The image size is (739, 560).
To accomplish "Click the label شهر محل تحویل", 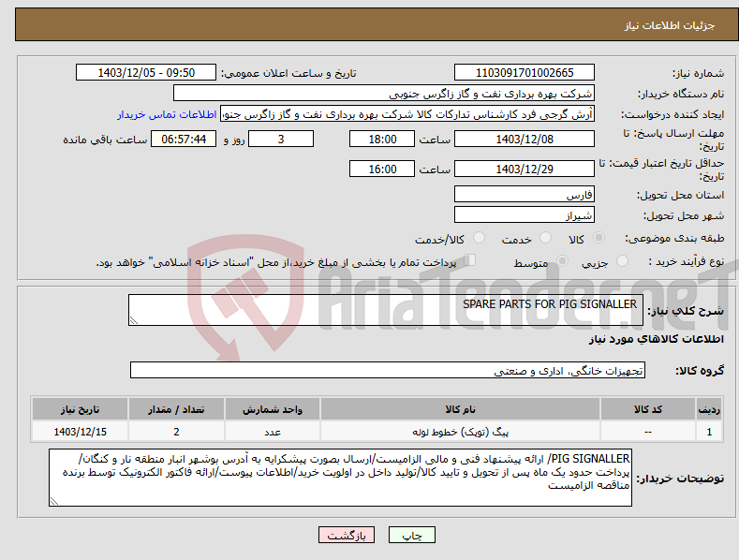I will click(684, 215).
